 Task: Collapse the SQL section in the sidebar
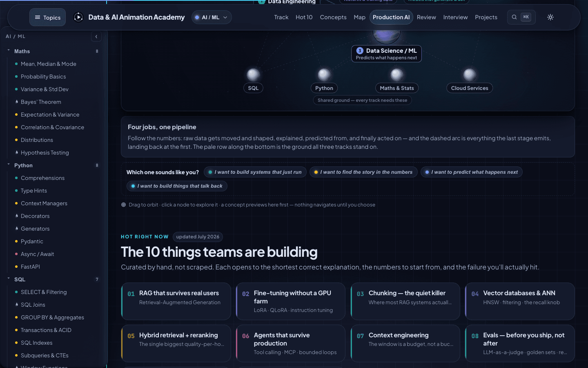53,279
